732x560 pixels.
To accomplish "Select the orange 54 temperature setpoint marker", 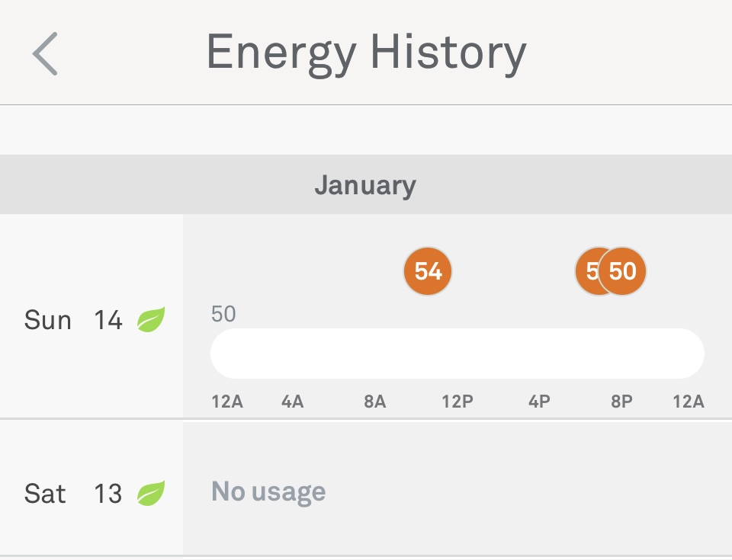I will [428, 270].
